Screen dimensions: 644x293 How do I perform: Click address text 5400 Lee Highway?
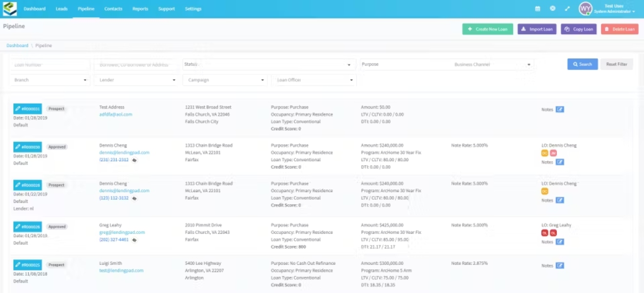(203, 263)
